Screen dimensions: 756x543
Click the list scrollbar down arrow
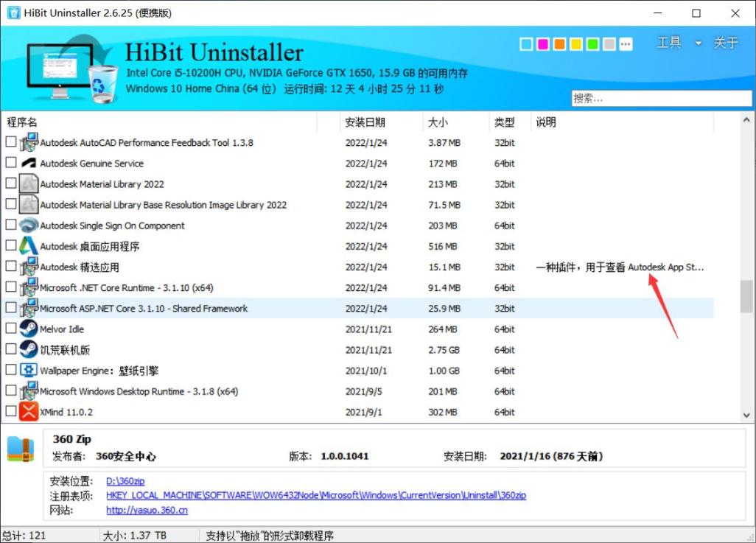tap(746, 415)
